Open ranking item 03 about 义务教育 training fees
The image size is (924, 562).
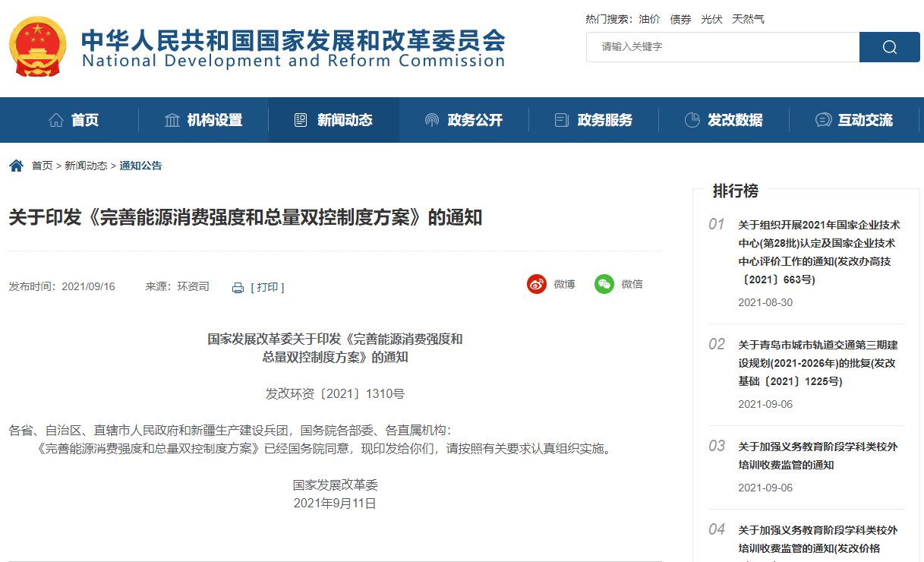point(818,456)
